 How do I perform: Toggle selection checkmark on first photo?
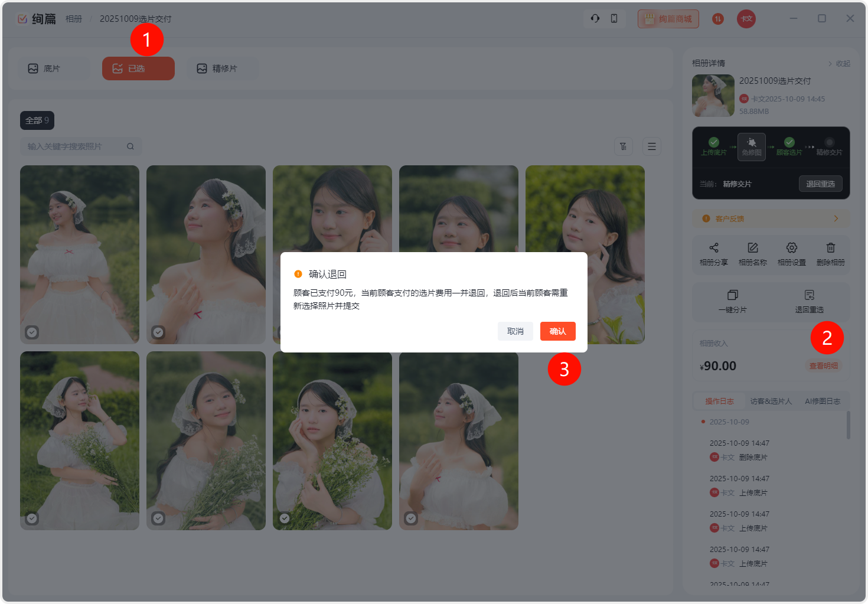coord(32,332)
